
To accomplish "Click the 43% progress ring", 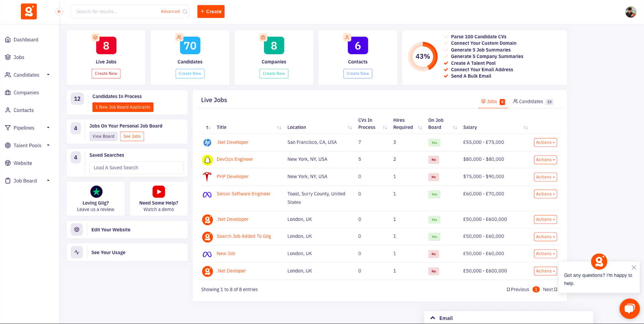I will (x=423, y=56).
